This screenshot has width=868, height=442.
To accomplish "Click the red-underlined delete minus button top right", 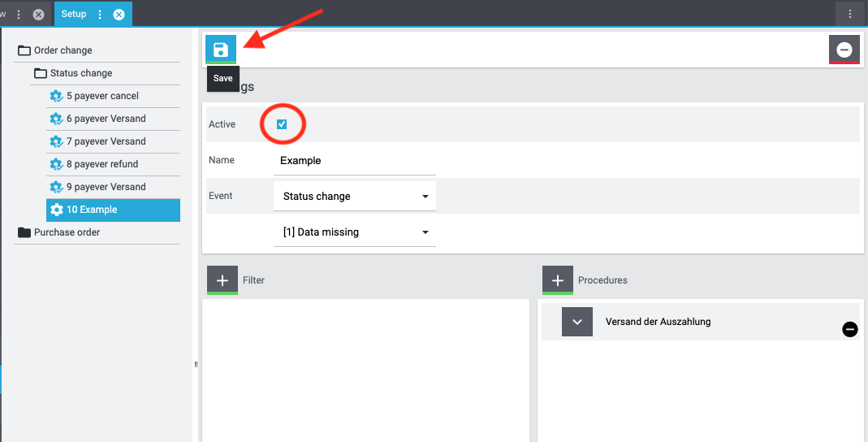I will 844,50.
